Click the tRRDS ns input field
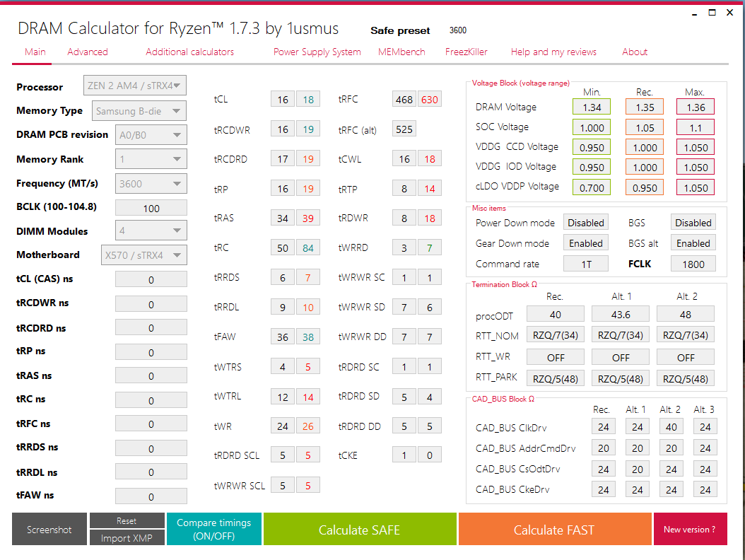The height and width of the screenshot is (560, 745). [x=151, y=448]
